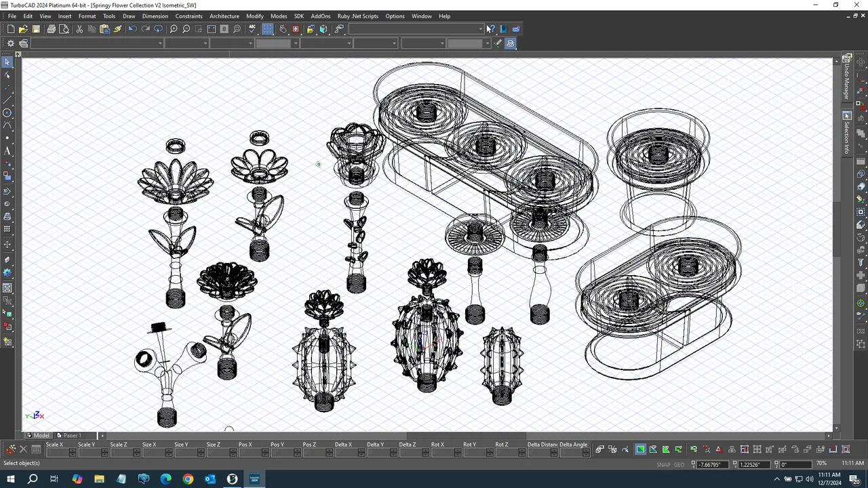Save the drawing with the floppy icon

coord(36,29)
